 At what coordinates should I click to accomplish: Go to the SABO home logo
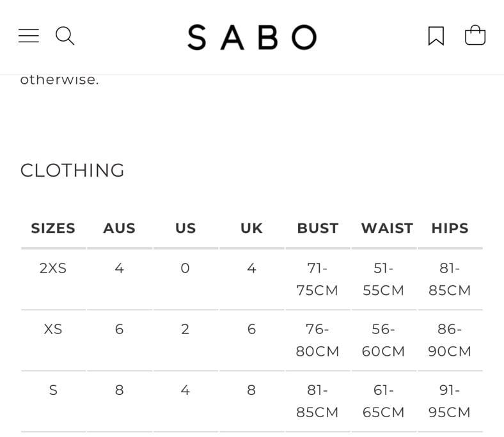[253, 37]
